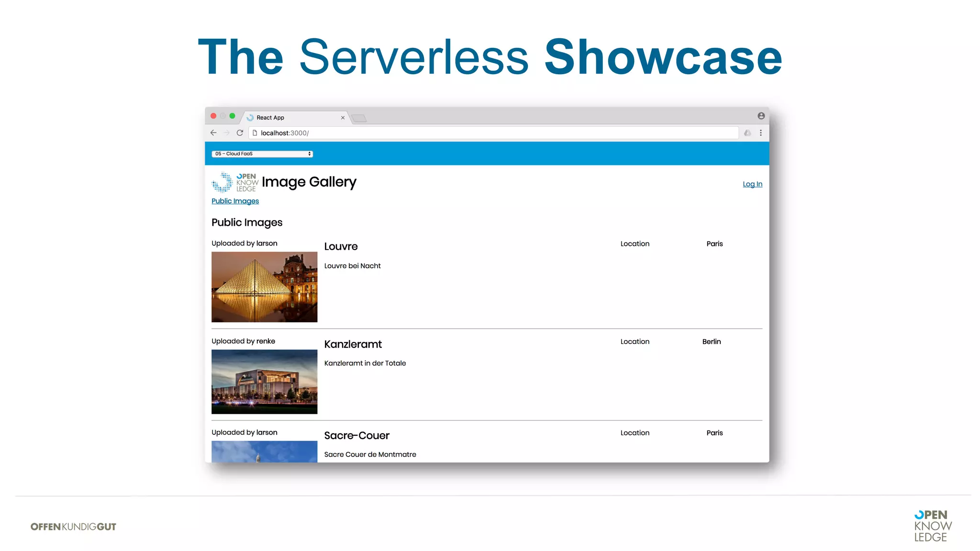Viewport: 980px width, 551px height.
Task: Click the 'Berlin' location value
Action: [712, 342]
